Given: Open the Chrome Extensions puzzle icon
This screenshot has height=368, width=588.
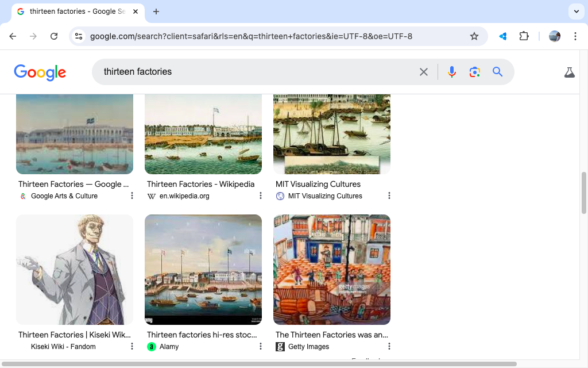Looking at the screenshot, I should pyautogui.click(x=524, y=36).
